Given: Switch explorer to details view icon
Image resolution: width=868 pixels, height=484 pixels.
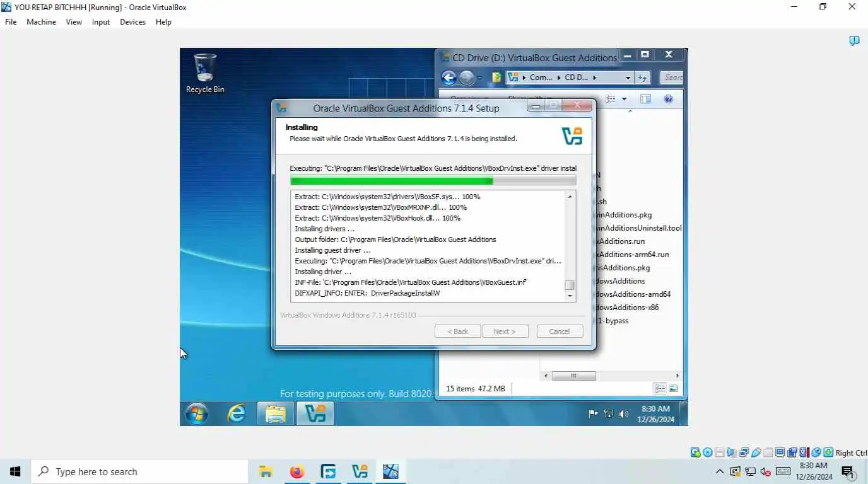Looking at the screenshot, I should point(660,389).
